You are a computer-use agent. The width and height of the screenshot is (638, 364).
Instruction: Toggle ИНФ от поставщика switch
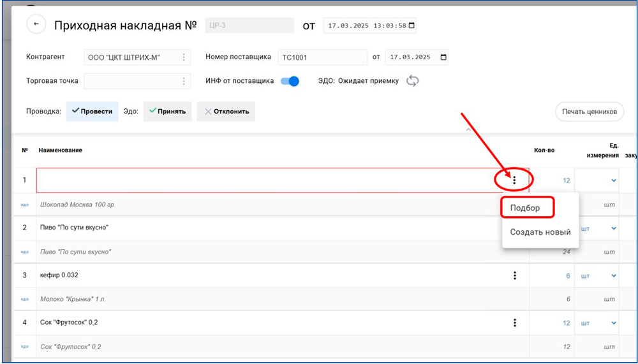point(290,81)
